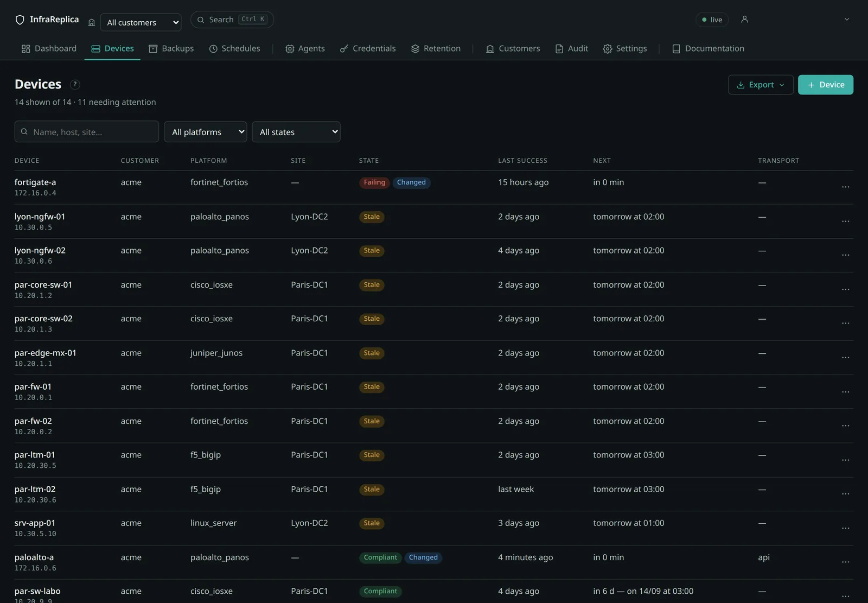
Task: Expand the All platforms filter
Action: [206, 132]
